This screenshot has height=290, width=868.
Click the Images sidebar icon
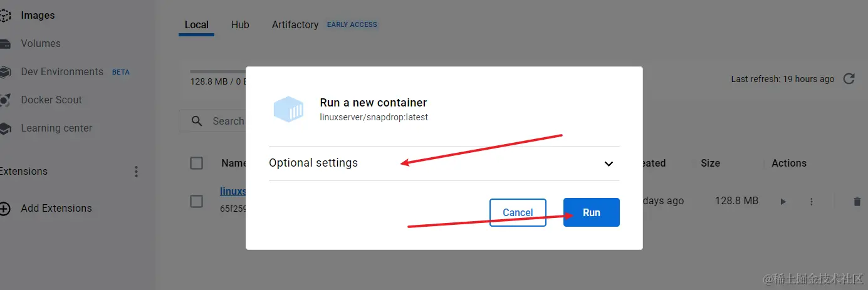click(4, 15)
